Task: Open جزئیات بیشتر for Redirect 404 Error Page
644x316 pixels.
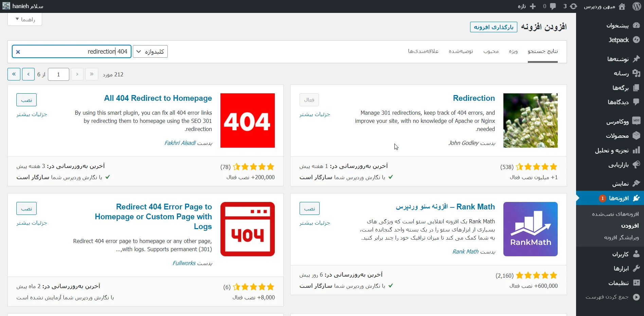Action: (x=32, y=223)
